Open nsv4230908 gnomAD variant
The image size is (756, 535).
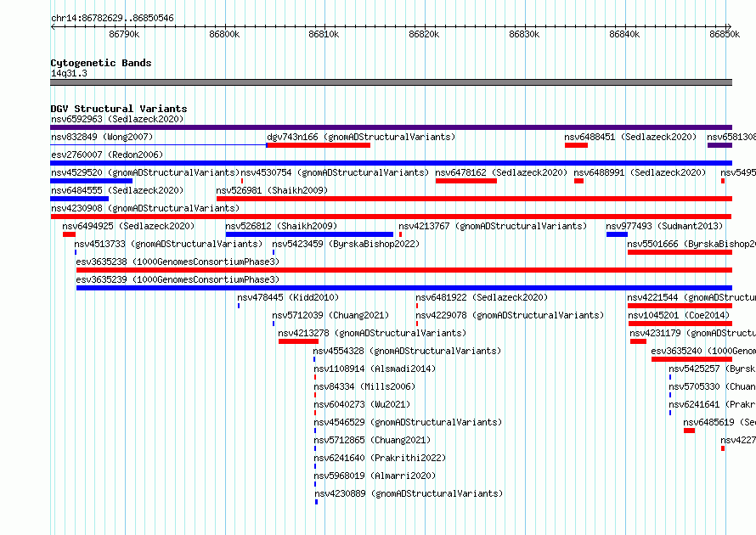(145, 208)
